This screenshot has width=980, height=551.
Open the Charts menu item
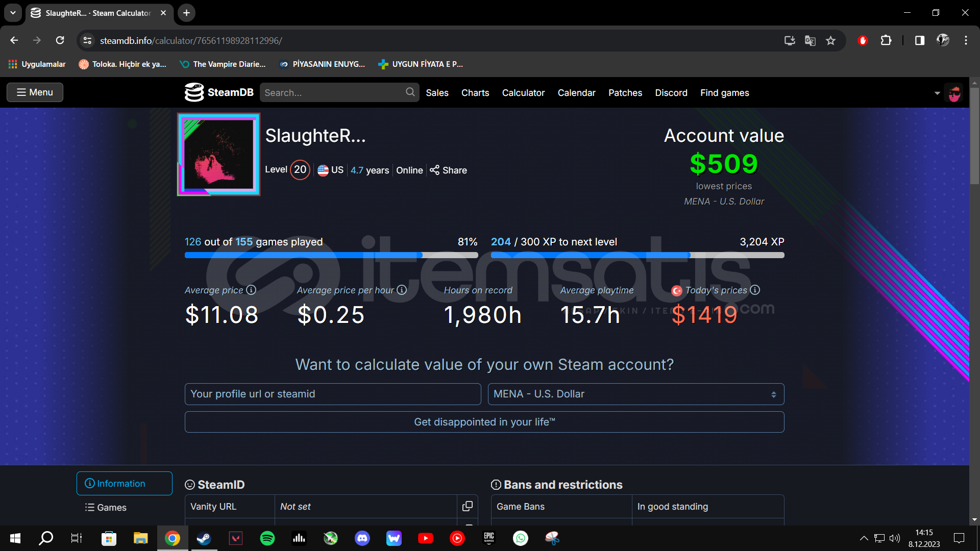click(x=475, y=92)
